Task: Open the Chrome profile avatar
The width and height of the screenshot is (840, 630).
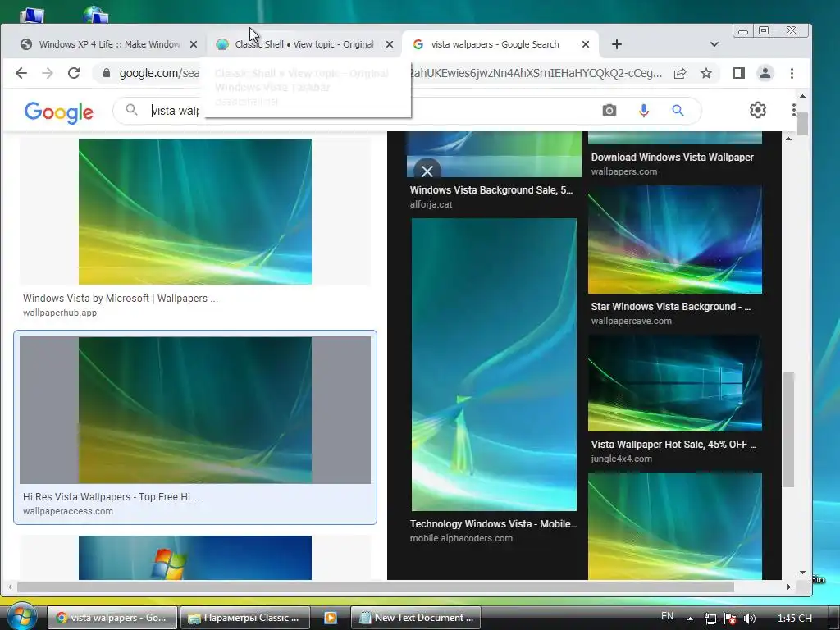Action: [x=765, y=73]
